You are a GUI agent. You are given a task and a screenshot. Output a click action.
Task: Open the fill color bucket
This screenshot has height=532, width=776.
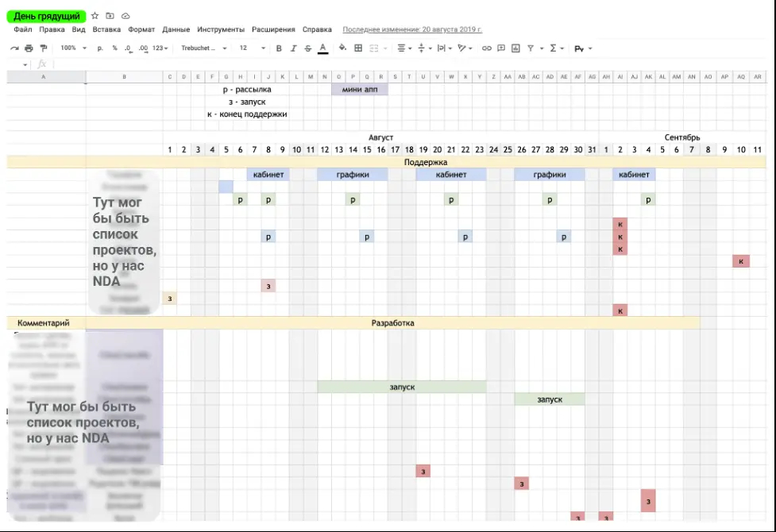coord(342,48)
